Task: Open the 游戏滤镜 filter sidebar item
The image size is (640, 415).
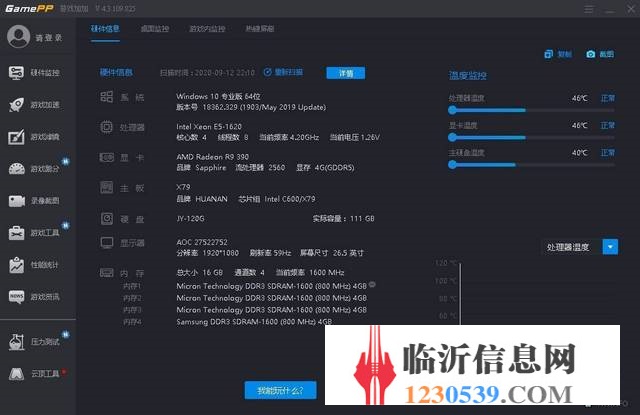Action: tap(34, 137)
